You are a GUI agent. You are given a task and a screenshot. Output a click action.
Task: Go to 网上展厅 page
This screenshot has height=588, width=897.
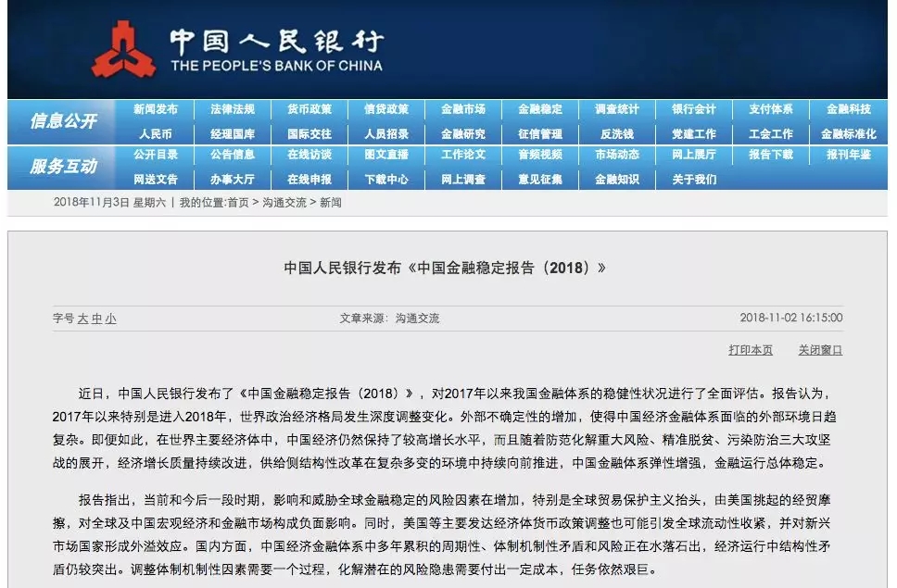[694, 155]
